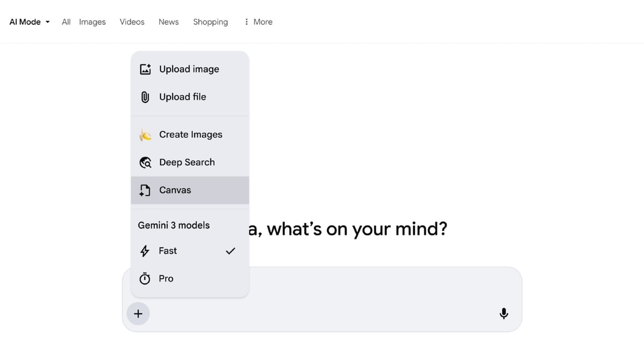Screen dimensions: 644x362
Task: Click the banana Create Images icon
Action: [x=145, y=135]
